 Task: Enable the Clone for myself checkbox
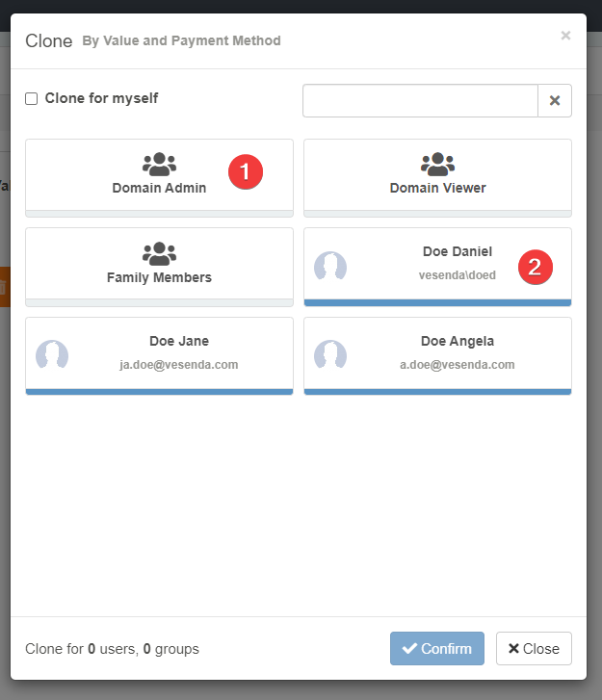32,98
